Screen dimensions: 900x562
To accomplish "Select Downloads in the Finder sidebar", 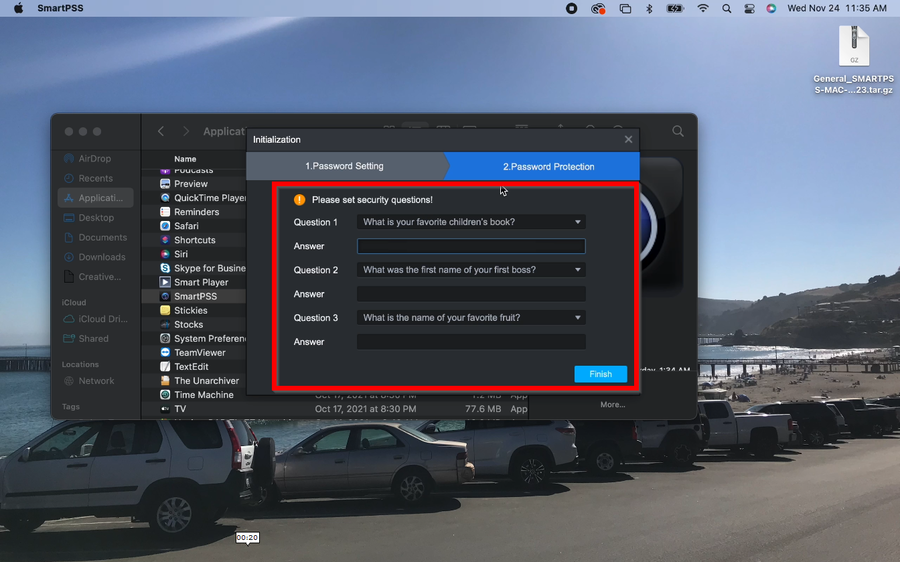I will [101, 257].
